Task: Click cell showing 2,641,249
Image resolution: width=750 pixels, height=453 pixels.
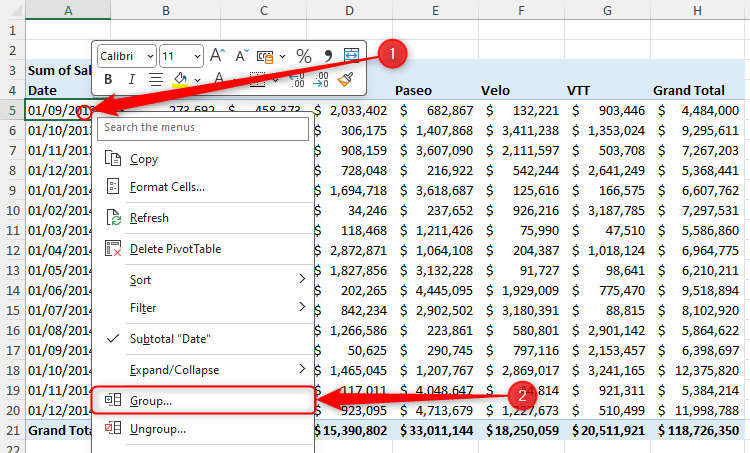Action: [607, 171]
